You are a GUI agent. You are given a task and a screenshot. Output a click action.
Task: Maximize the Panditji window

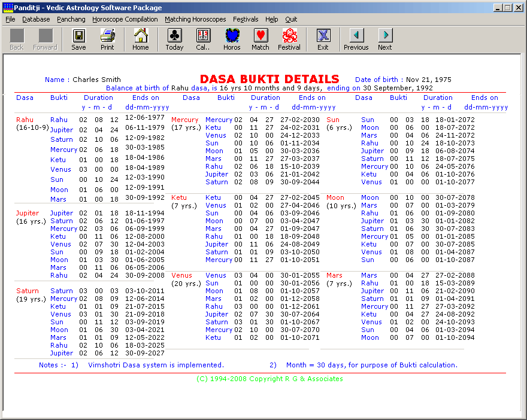(508, 7)
